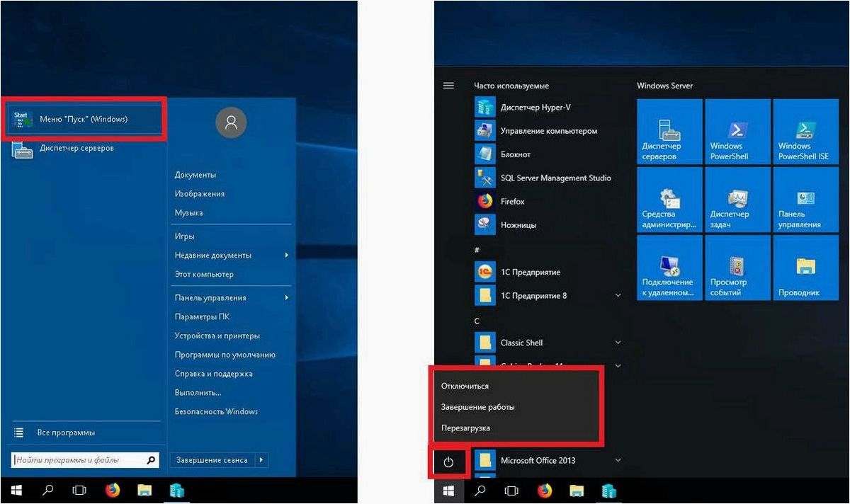Open File Explorer on the left screenshot taskbar
The height and width of the screenshot is (504, 850).
pos(144,490)
